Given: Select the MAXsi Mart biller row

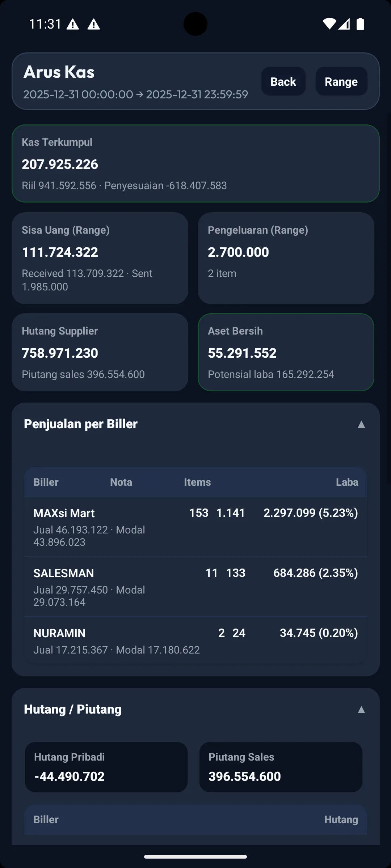Looking at the screenshot, I should pos(195,527).
